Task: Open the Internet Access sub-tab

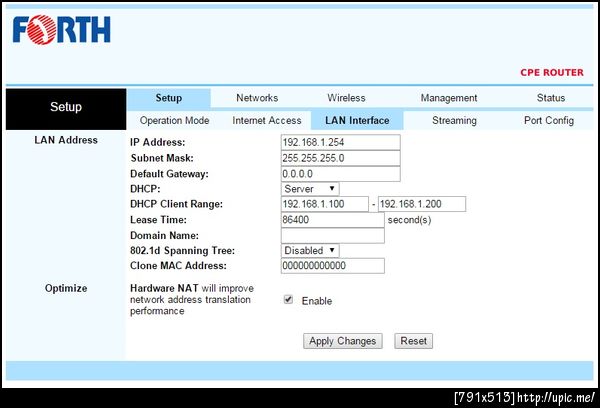Action: (x=267, y=121)
